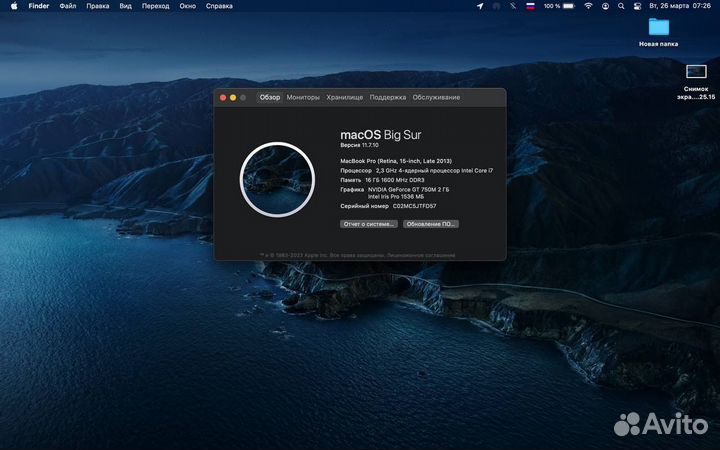Open the Вид menu

(125, 6)
